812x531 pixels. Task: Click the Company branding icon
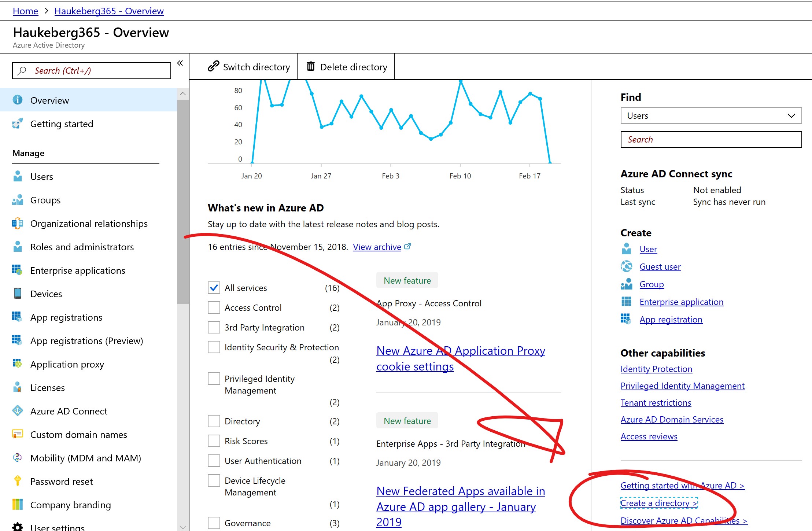pos(17,505)
